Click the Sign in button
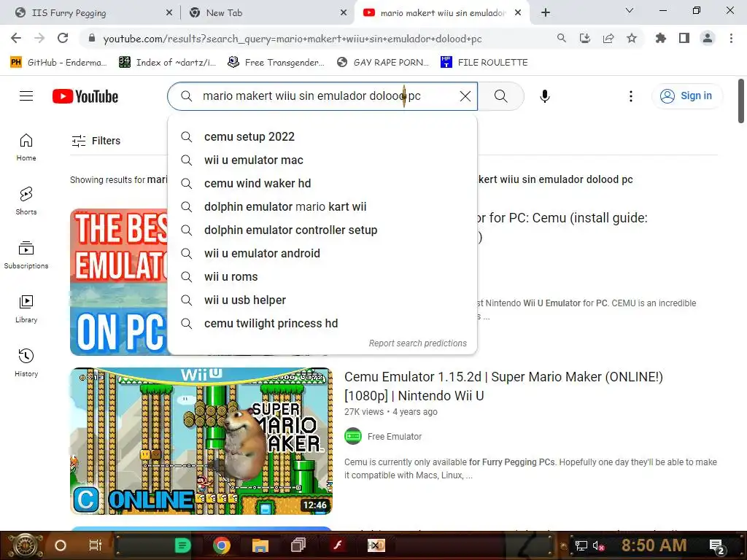This screenshot has height=560, width=747. (686, 96)
